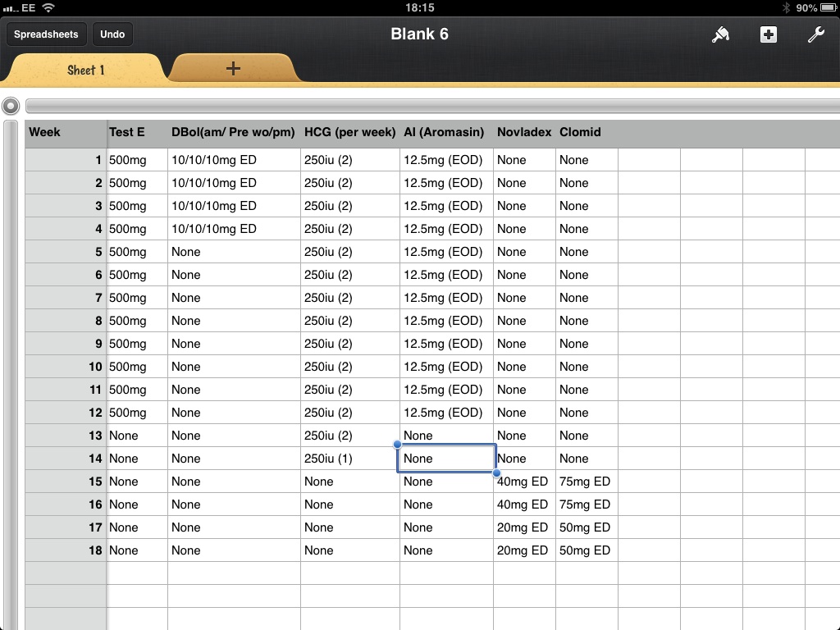Tap the table select circle handle
Image resolution: width=840 pixels, height=630 pixels.
(x=11, y=106)
